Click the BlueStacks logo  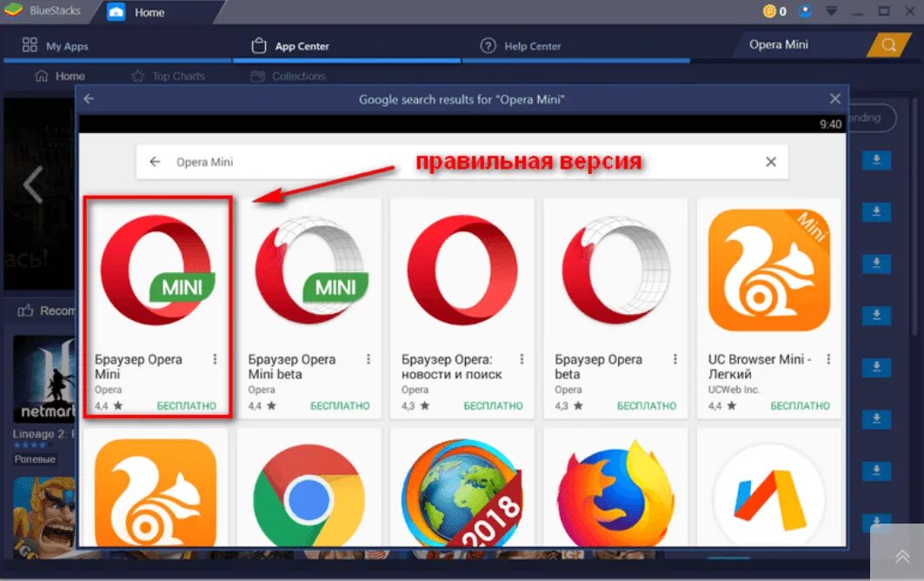click(12, 10)
